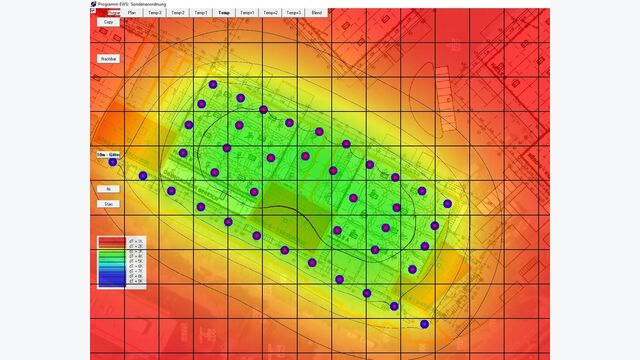This screenshot has width=640, height=360.
Task: Click the button just below the 10m-Gitter label
Action: click(x=109, y=189)
